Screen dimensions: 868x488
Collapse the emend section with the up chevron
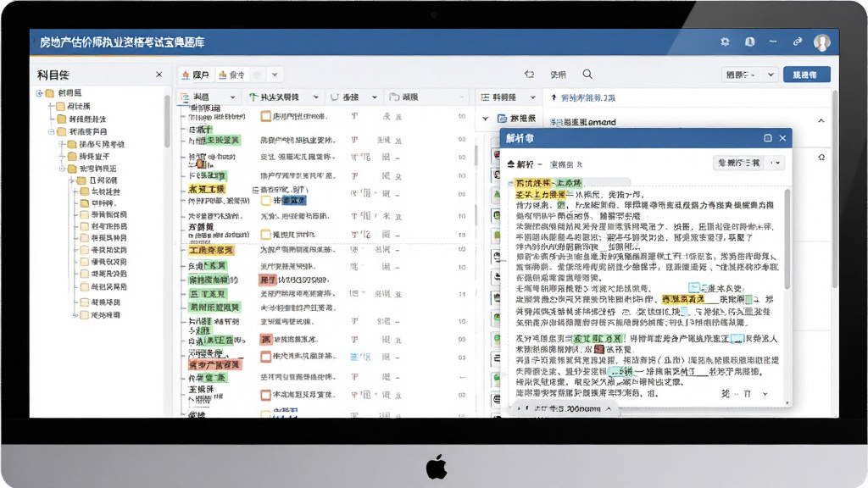click(x=821, y=120)
